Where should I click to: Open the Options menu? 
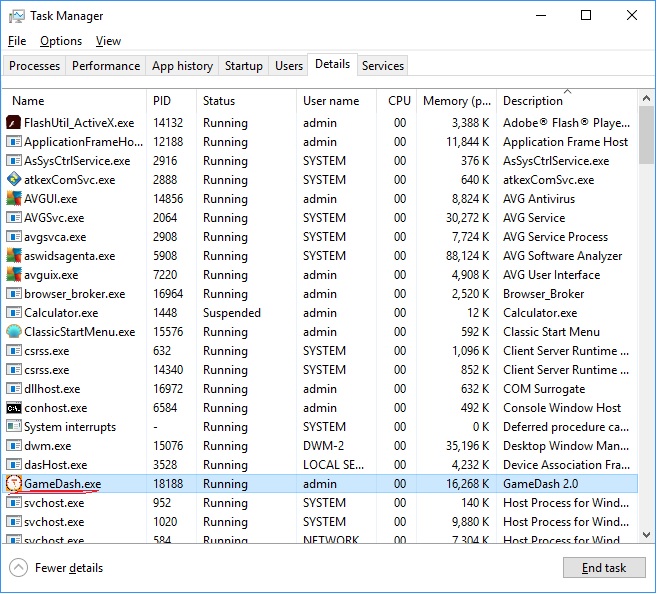tap(61, 41)
